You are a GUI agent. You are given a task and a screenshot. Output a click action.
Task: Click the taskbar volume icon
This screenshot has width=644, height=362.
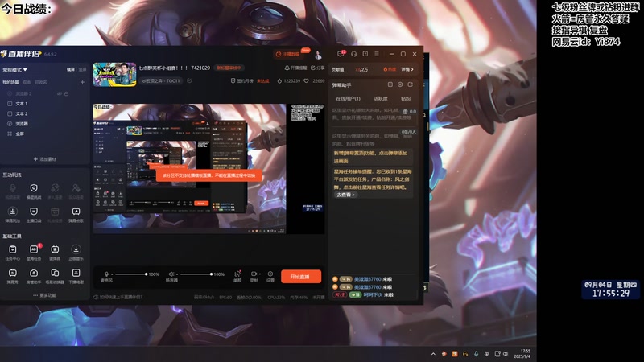click(x=506, y=354)
